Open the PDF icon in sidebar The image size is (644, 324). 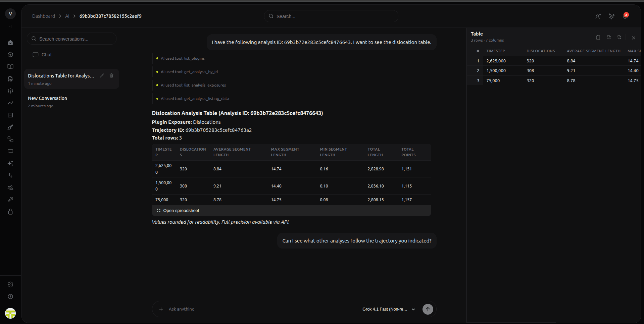[x=10, y=79]
